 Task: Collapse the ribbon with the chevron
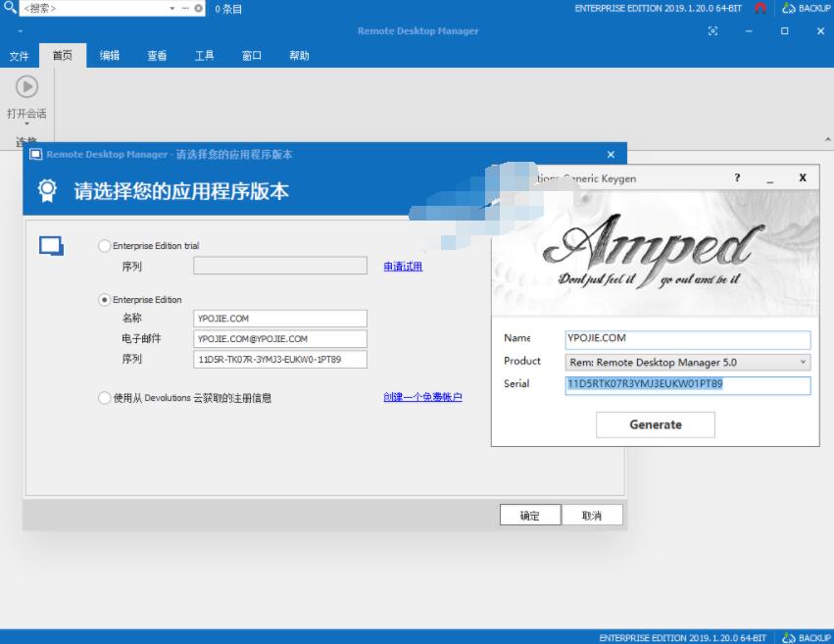(827, 139)
